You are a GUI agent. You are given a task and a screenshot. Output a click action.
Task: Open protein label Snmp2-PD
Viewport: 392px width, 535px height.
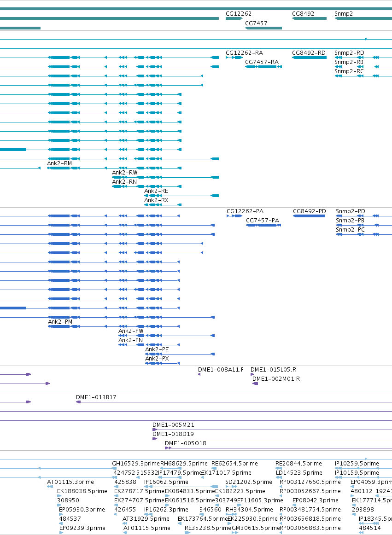tap(351, 211)
